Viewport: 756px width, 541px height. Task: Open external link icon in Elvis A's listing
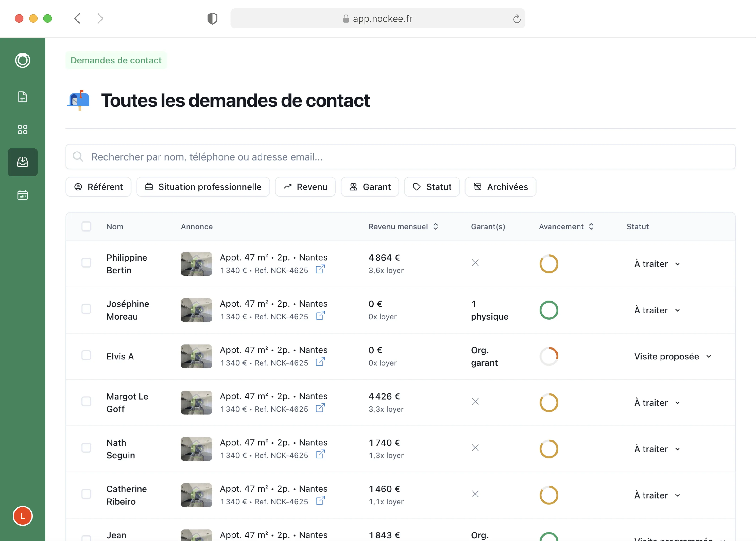point(320,362)
